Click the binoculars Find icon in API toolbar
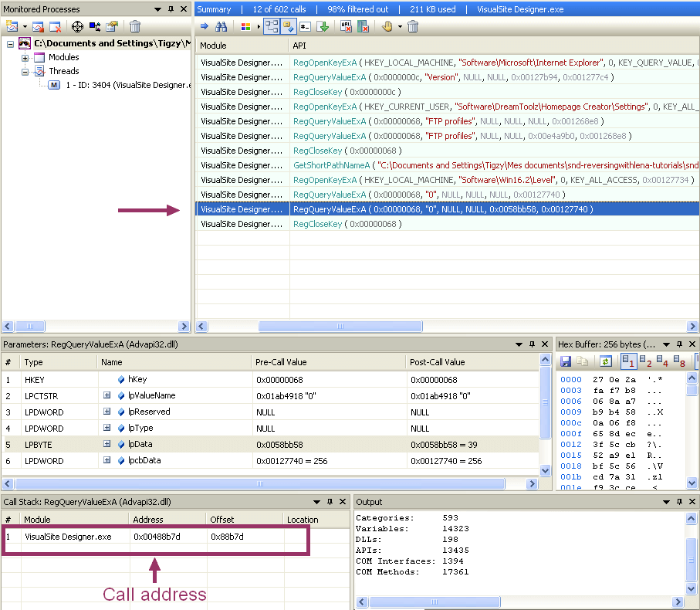The width and height of the screenshot is (700, 610). (221, 26)
